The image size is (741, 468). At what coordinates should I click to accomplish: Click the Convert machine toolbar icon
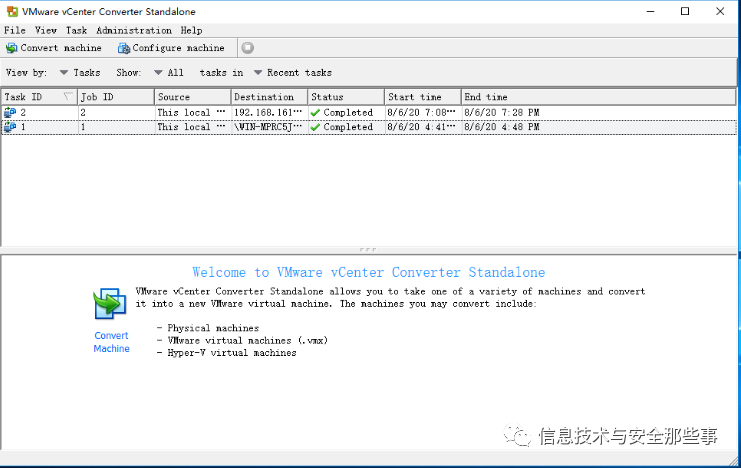[11, 48]
